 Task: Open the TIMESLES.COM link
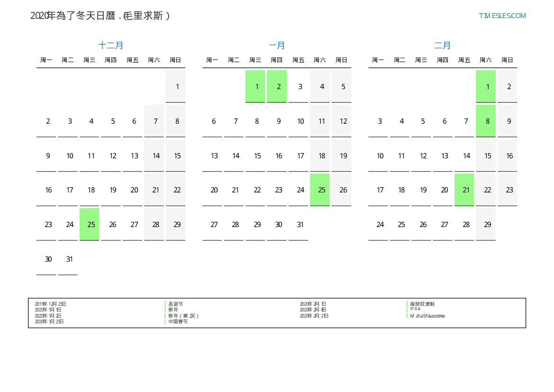(x=502, y=16)
